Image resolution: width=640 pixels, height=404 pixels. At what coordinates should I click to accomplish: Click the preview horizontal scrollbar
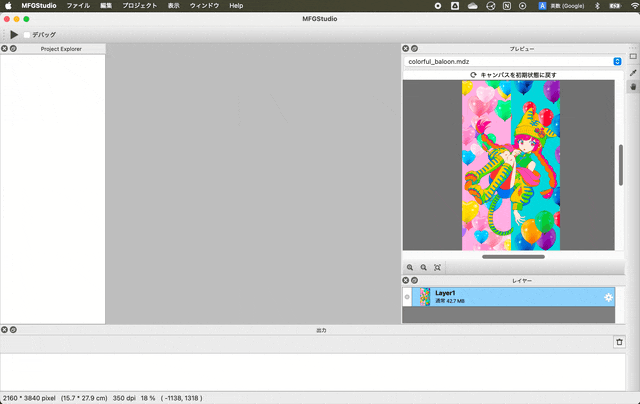coord(513,257)
